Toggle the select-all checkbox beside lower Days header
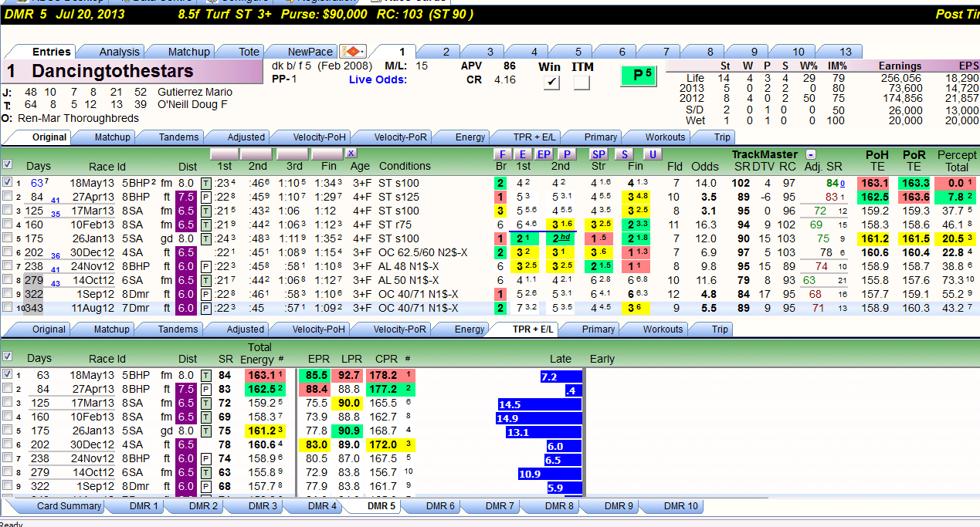Viewport: 980px width, 527px height. pyautogui.click(x=8, y=356)
